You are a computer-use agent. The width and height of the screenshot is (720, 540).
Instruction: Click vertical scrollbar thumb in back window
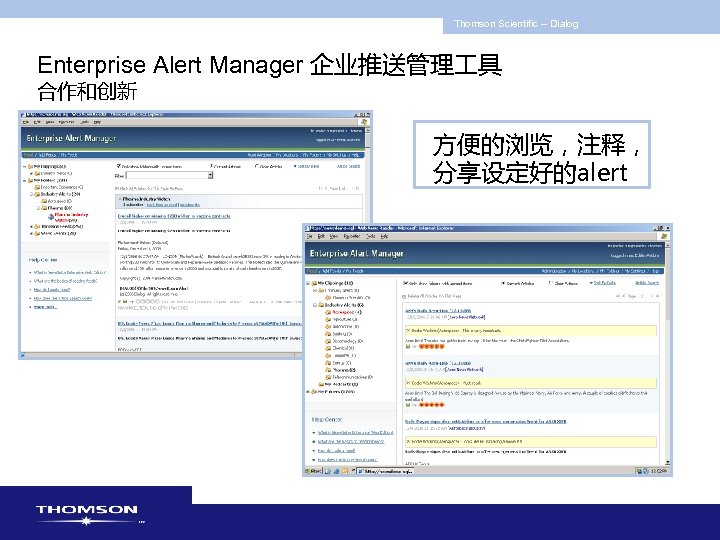point(366,141)
